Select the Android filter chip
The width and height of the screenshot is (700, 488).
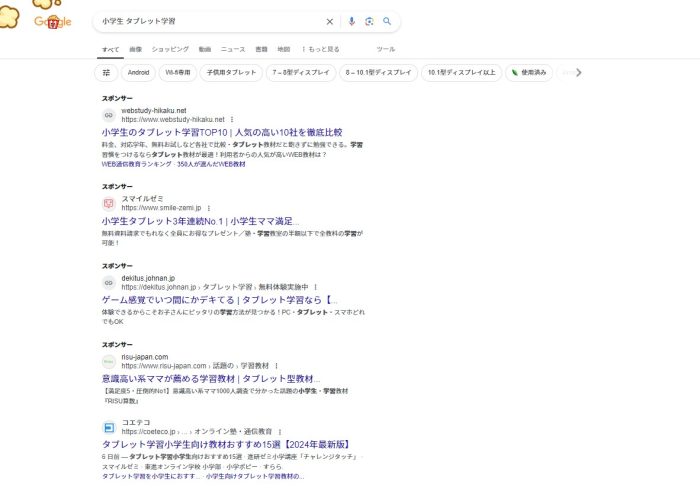pyautogui.click(x=138, y=72)
